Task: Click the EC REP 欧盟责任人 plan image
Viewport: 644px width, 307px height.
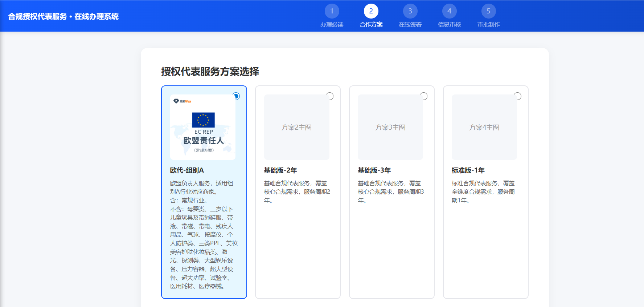Action: (203, 127)
